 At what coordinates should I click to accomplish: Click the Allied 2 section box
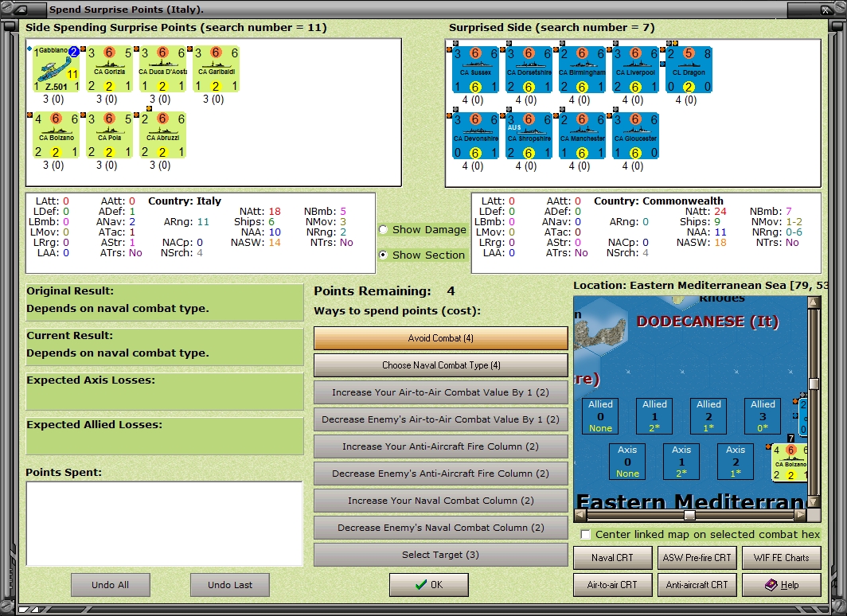pos(708,415)
